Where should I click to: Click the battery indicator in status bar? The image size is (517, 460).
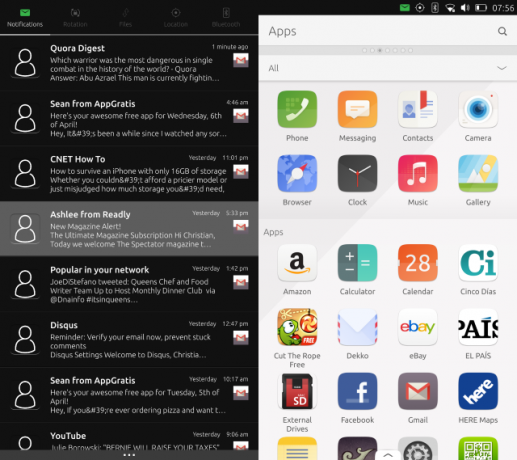pyautogui.click(x=481, y=8)
